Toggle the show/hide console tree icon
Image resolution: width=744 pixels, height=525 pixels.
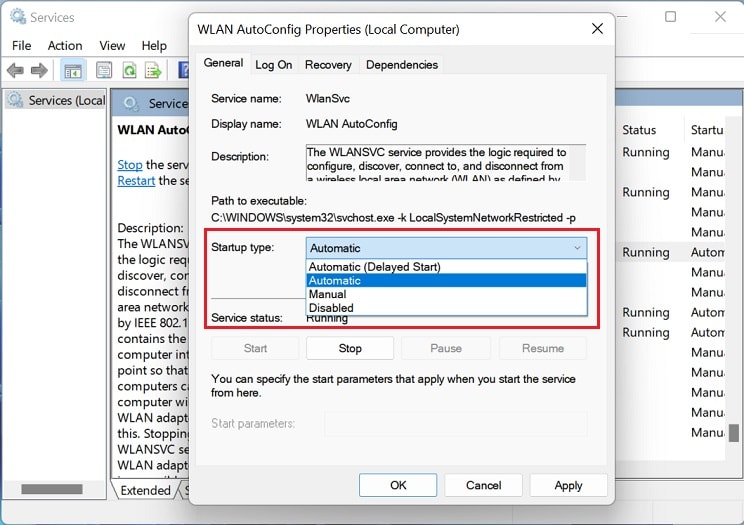point(73,71)
